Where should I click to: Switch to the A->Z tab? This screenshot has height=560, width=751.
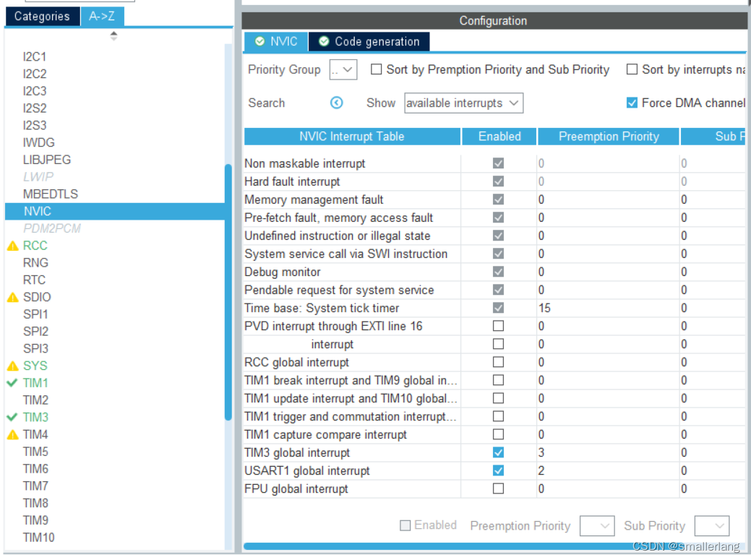pyautogui.click(x=102, y=17)
